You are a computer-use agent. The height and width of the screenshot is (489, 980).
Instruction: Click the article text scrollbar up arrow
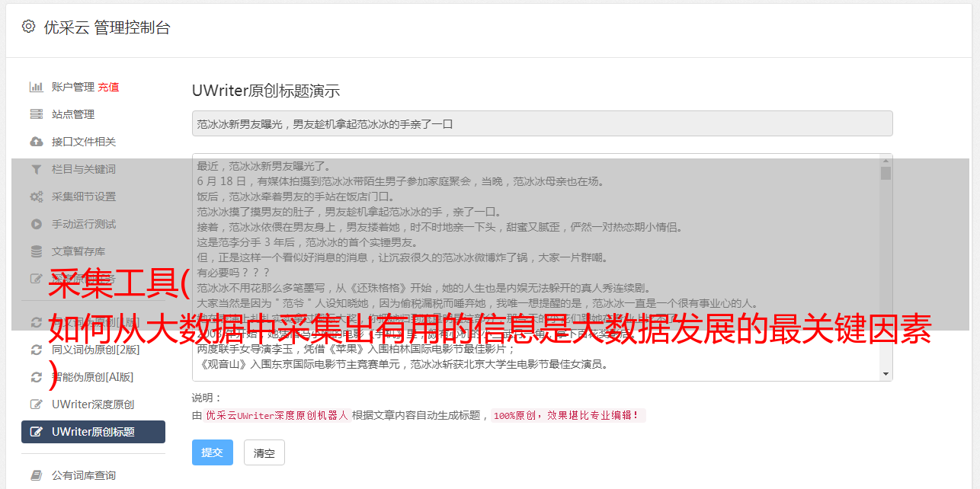point(886,160)
